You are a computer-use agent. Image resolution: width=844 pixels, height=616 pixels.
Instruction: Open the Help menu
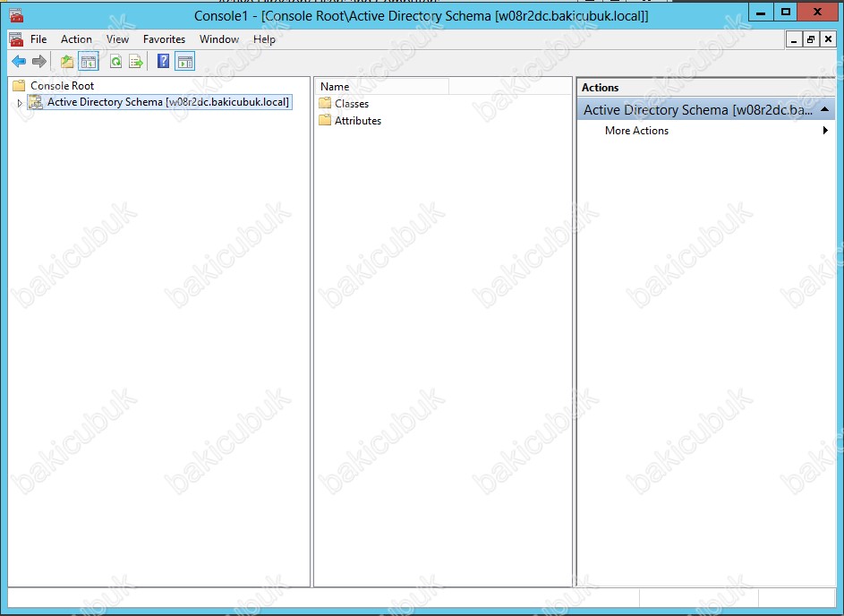pyautogui.click(x=264, y=39)
